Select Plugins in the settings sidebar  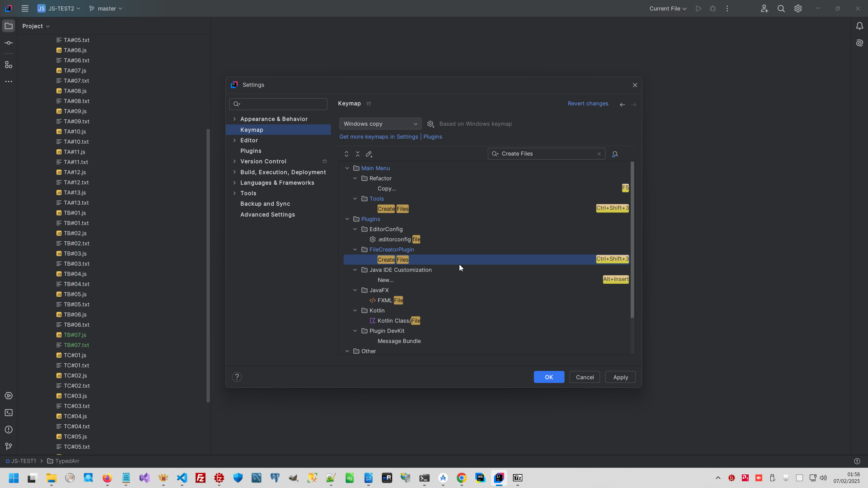point(251,151)
